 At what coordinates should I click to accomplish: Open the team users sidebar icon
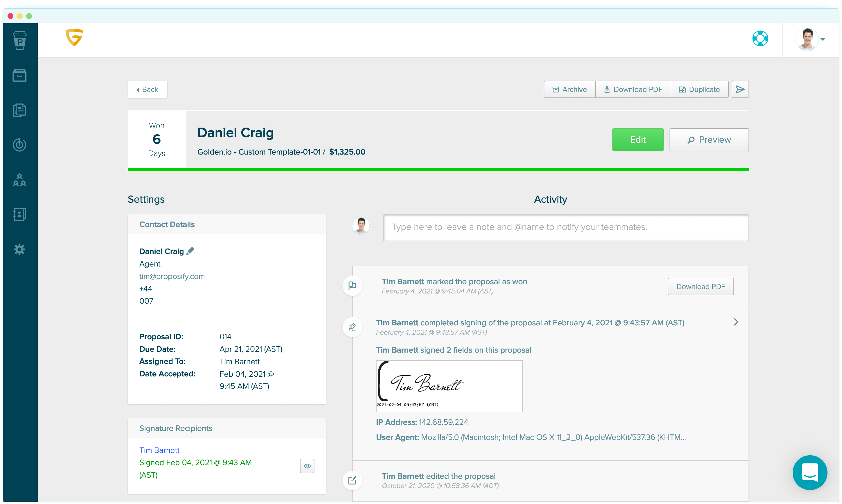(20, 180)
